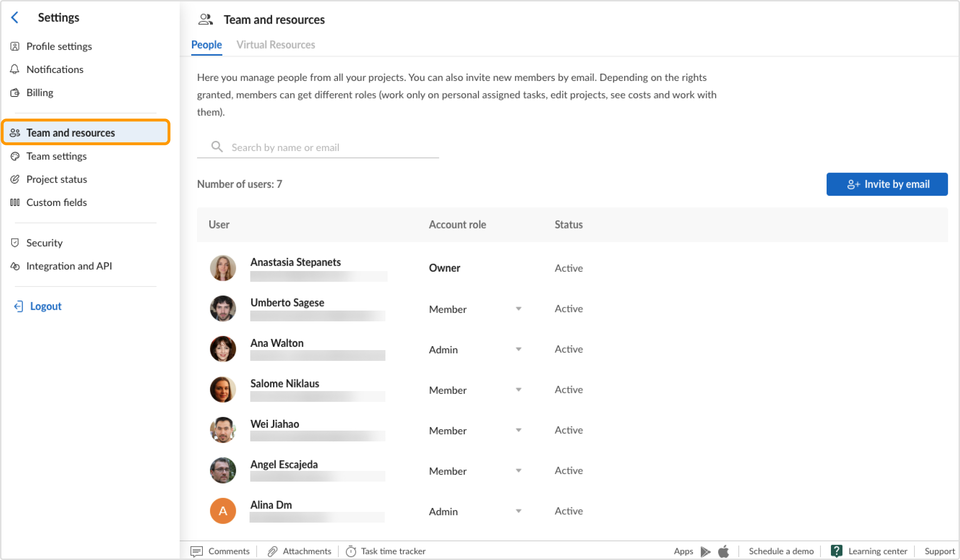Open Umberto Sagese's account role dropdown
Viewport: 960px width, 560px height.
[x=518, y=309]
